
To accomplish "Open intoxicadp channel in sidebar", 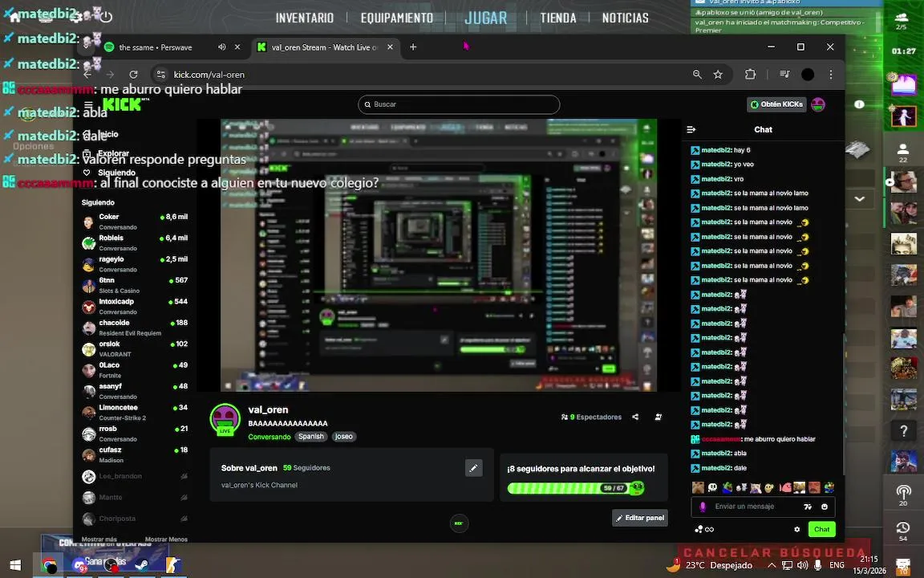I will coord(135,306).
